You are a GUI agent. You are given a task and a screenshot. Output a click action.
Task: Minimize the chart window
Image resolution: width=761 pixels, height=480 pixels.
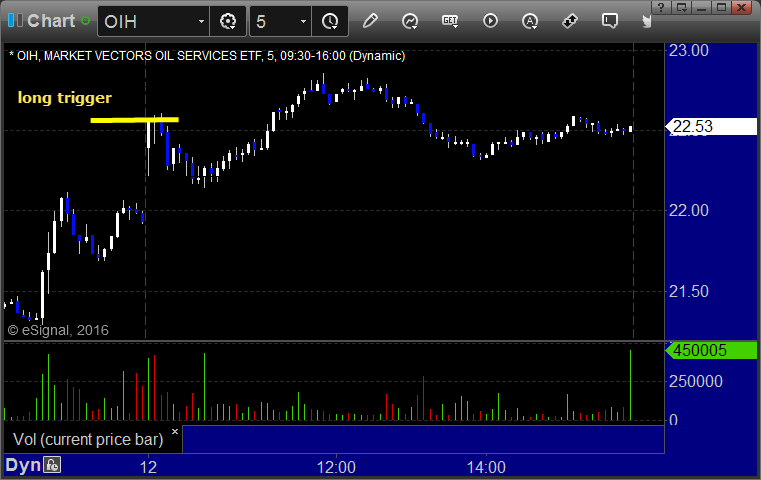point(701,7)
